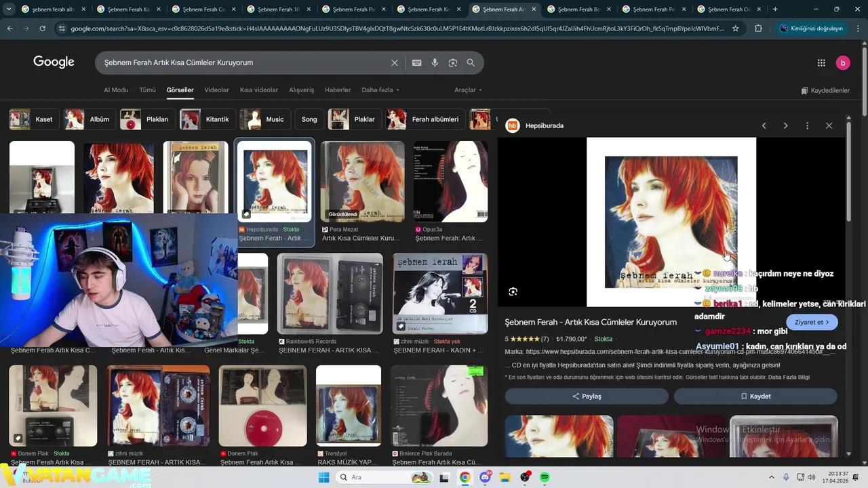Click the Paylaş share button
The image size is (868, 488).
point(587,396)
